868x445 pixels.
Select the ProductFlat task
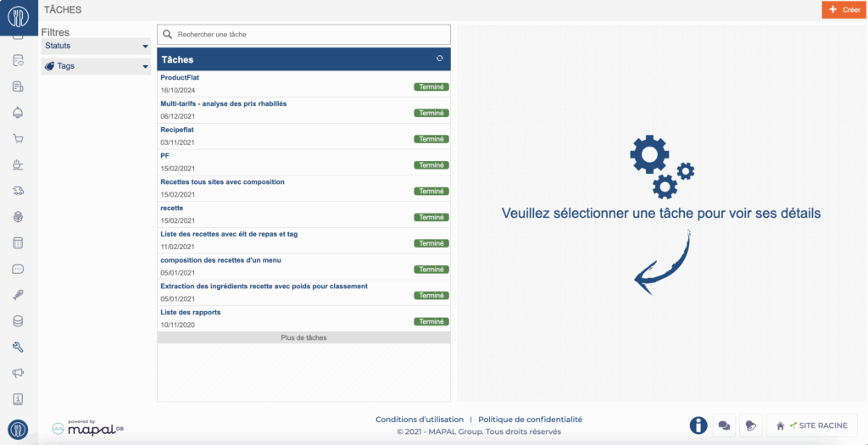(180, 78)
